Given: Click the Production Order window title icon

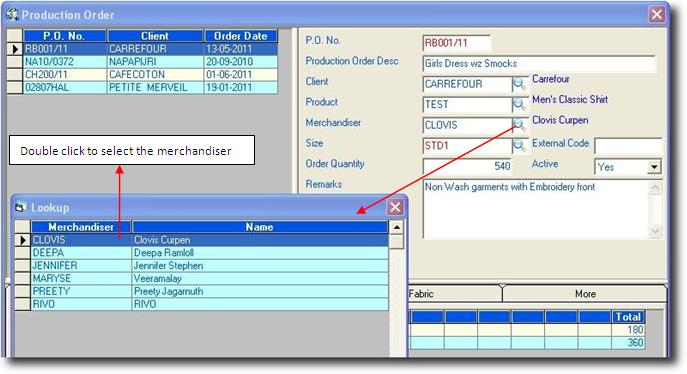Looking at the screenshot, I should pyautogui.click(x=12, y=14).
